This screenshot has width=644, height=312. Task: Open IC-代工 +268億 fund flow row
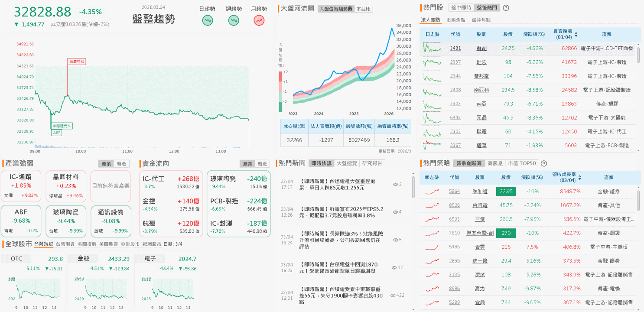pos(171,182)
